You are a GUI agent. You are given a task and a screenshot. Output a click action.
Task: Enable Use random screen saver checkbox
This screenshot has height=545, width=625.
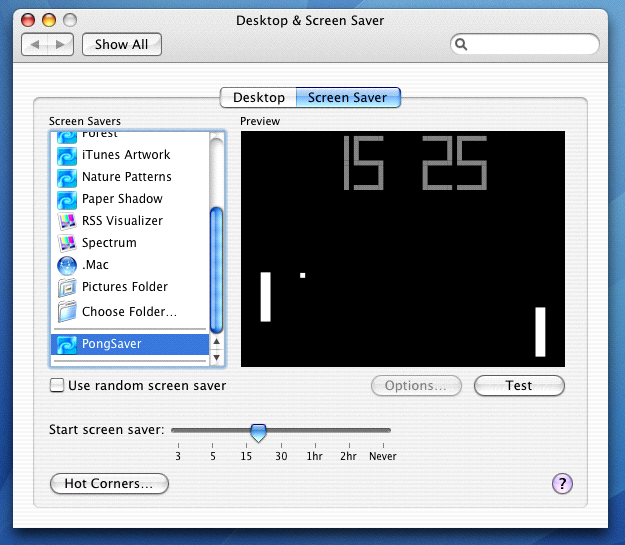click(57, 386)
